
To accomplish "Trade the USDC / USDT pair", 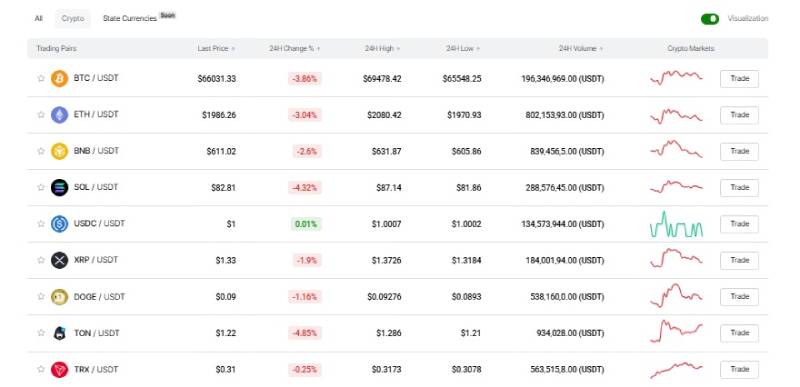I will coord(739,224).
